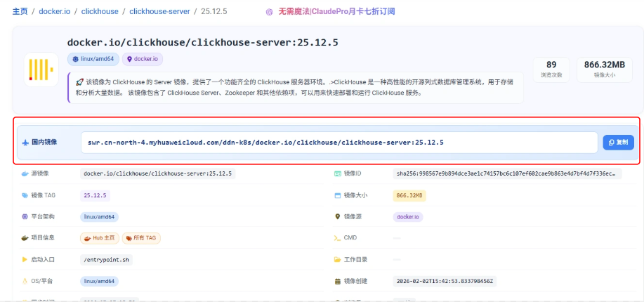Image resolution: width=644 pixels, height=302 pixels.
Task: Click the 866.32MB 镜像大小 stat card
Action: point(605,70)
